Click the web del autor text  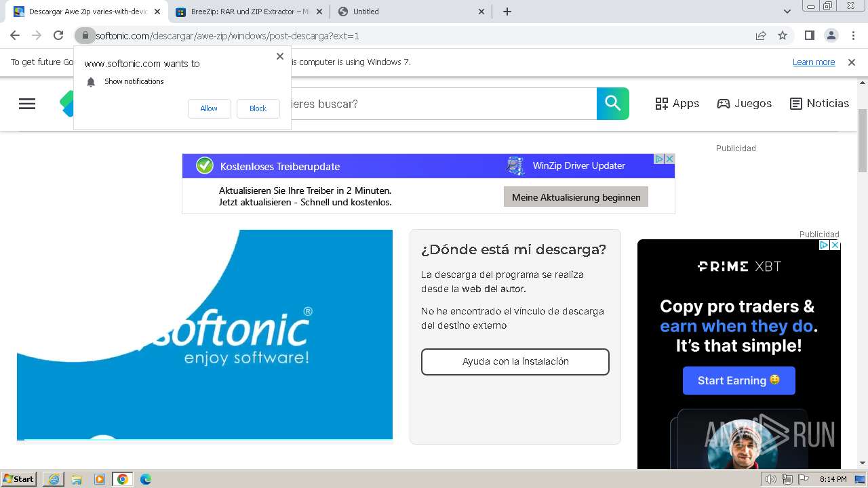[x=494, y=289]
